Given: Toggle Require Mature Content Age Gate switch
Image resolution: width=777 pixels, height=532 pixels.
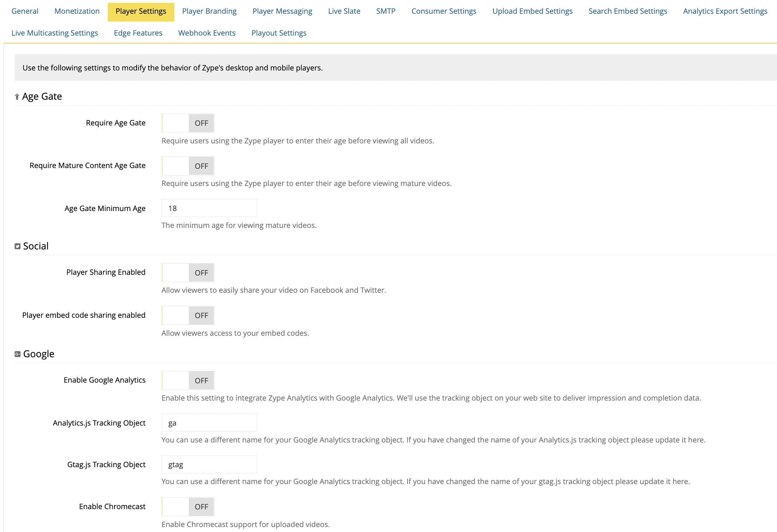Looking at the screenshot, I should 188,166.
